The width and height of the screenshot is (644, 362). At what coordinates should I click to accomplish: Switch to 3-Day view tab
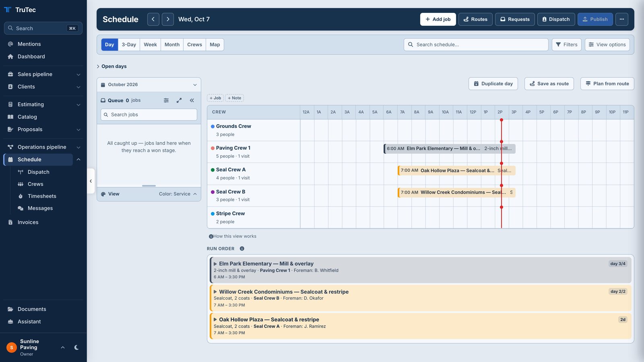point(129,45)
